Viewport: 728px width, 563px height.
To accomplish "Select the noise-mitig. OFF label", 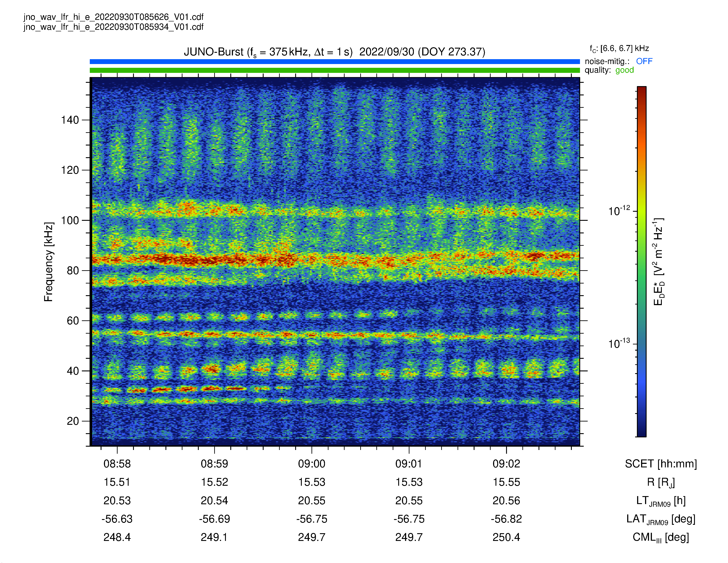I will pyautogui.click(x=618, y=61).
